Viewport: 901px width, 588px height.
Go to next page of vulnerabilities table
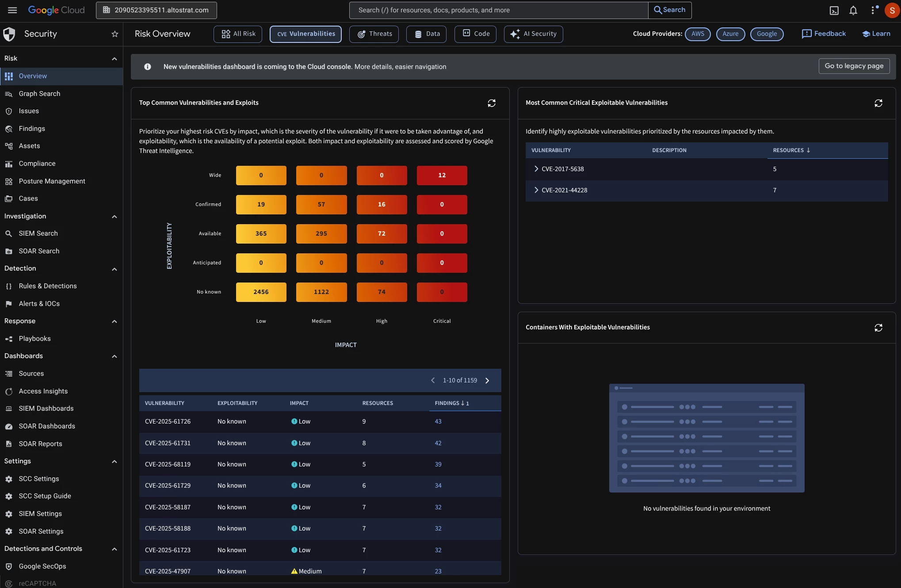coord(487,381)
